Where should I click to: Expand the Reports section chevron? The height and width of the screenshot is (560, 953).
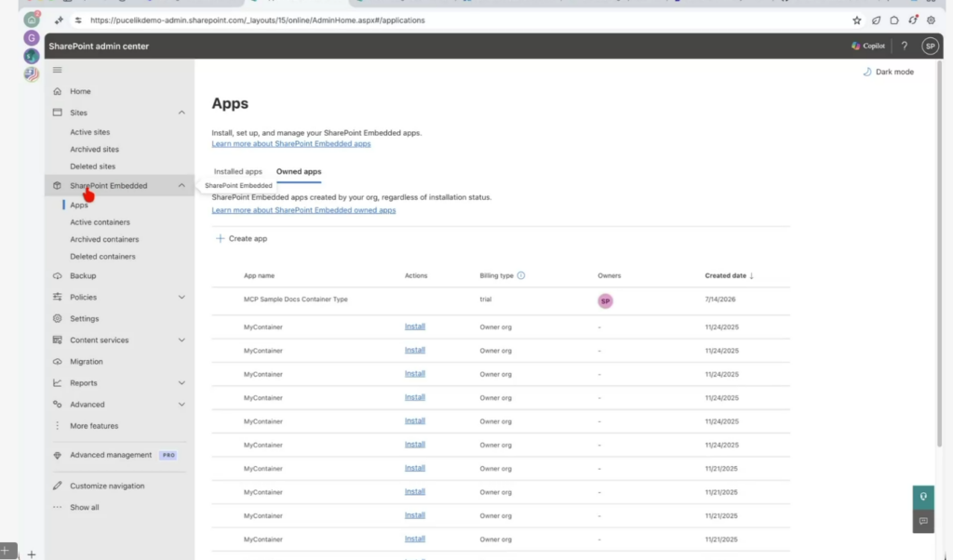tap(181, 382)
